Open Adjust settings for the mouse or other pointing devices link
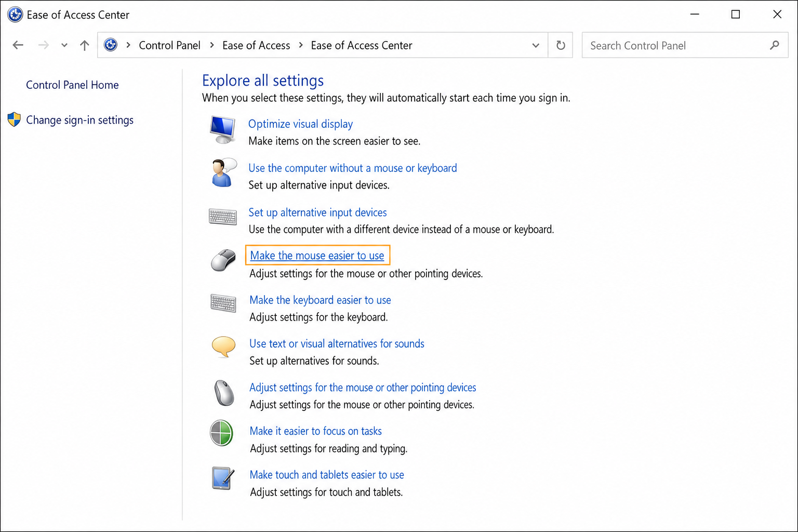The image size is (798, 532). (363, 388)
